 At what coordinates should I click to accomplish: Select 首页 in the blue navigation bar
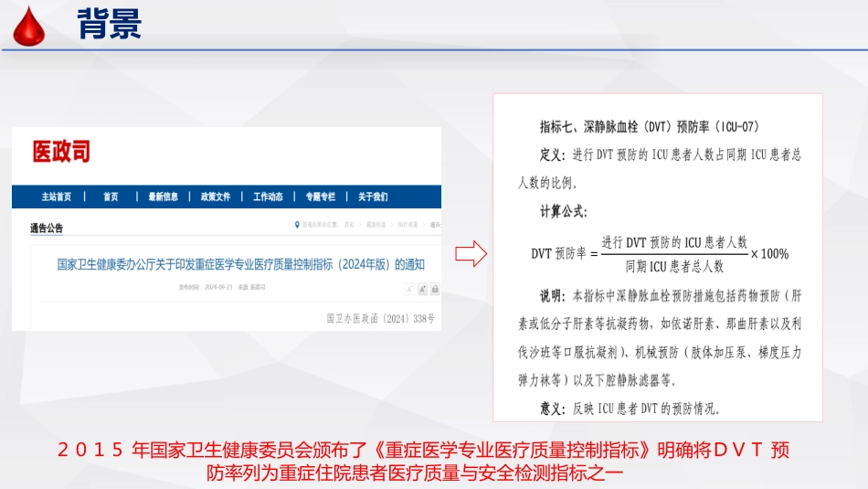pos(111,197)
